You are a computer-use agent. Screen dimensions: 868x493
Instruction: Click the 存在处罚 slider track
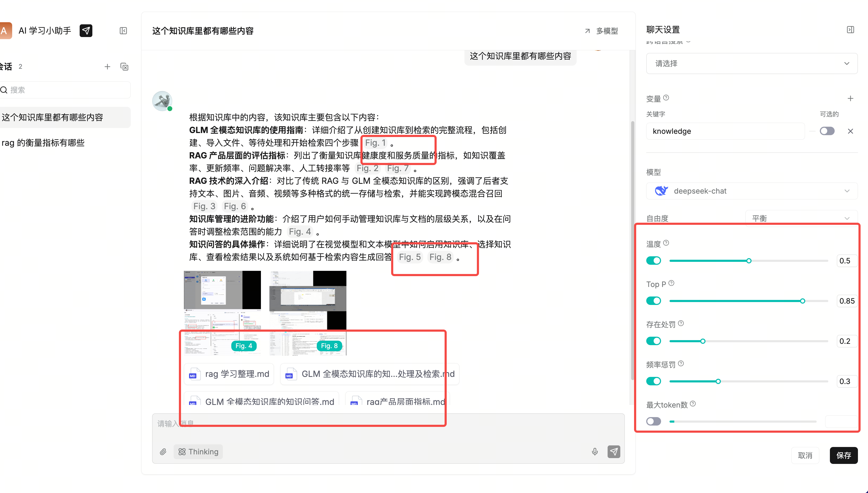coord(749,341)
